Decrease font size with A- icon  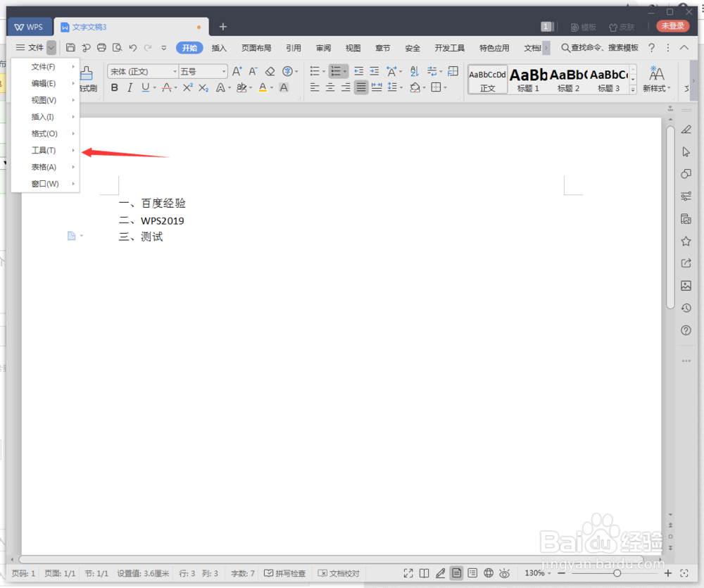[x=253, y=71]
